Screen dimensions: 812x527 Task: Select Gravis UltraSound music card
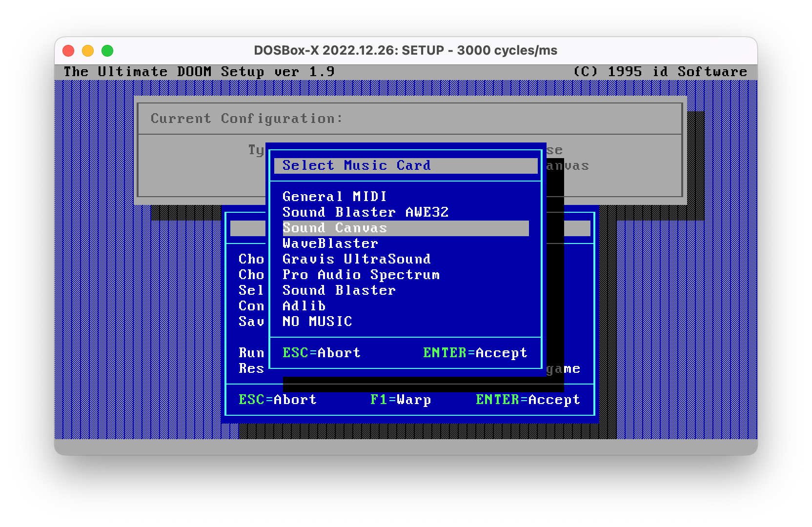point(357,259)
